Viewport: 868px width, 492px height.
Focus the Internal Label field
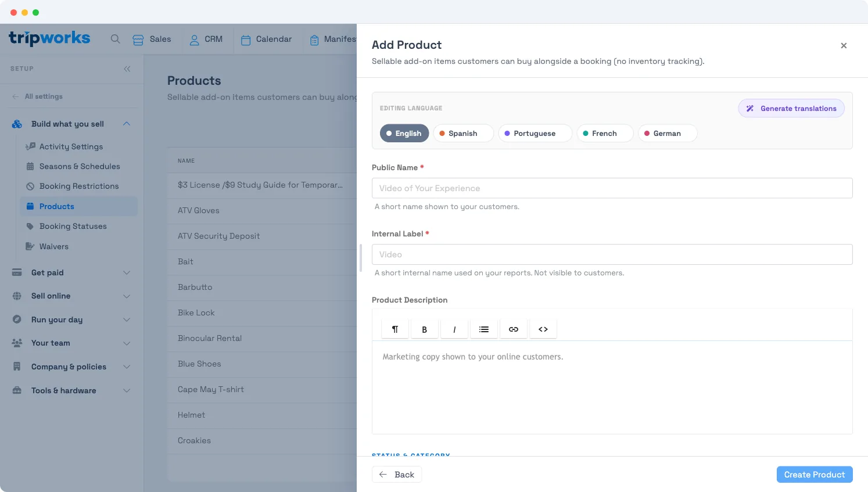click(x=612, y=254)
